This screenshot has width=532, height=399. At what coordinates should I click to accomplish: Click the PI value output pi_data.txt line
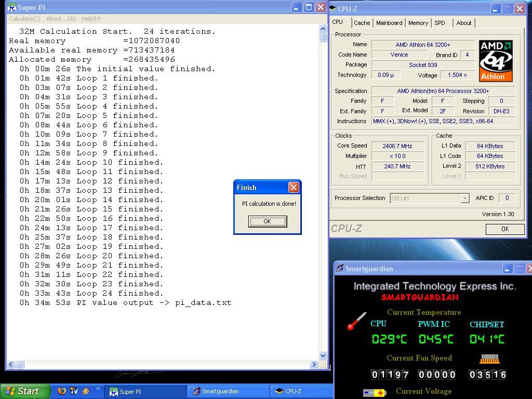point(125,303)
